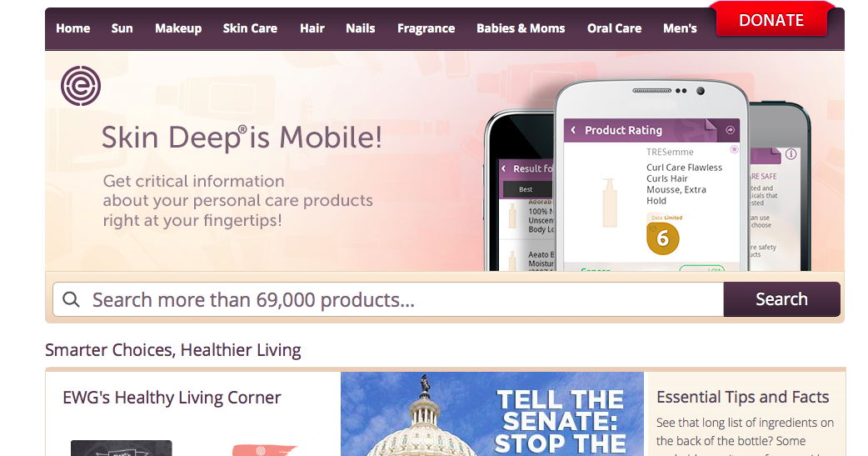Choose the Fragrance menu item

click(427, 28)
